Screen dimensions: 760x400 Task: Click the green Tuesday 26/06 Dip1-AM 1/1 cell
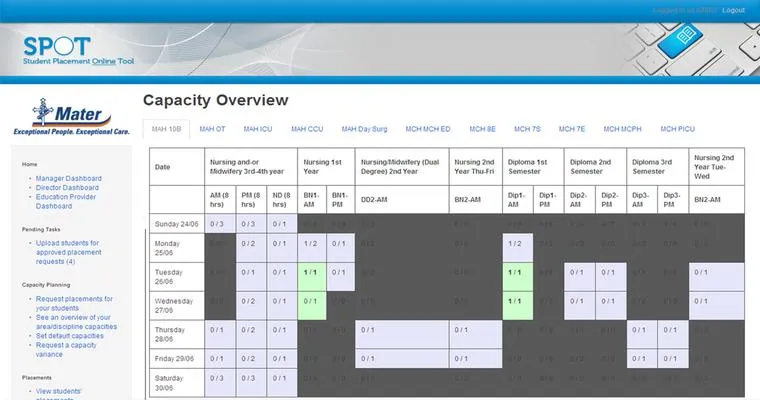518,277
